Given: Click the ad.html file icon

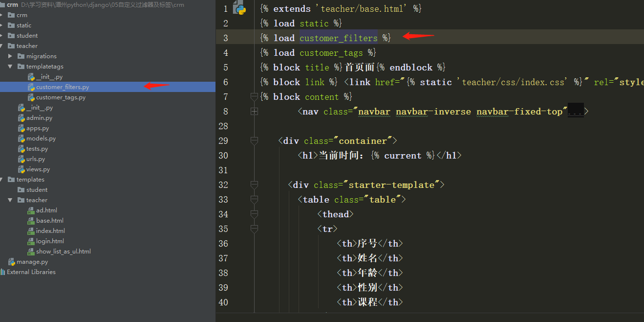Looking at the screenshot, I should click(31, 210).
